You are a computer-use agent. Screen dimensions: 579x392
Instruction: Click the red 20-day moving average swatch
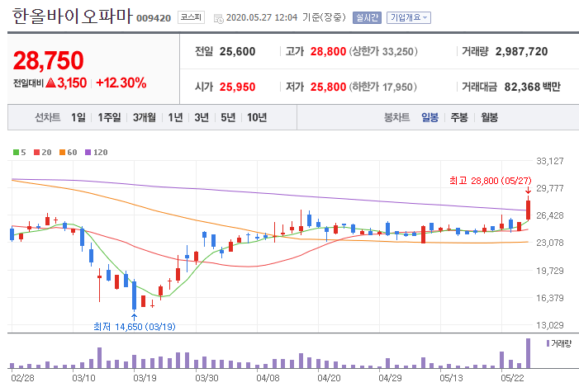[x=36, y=152]
